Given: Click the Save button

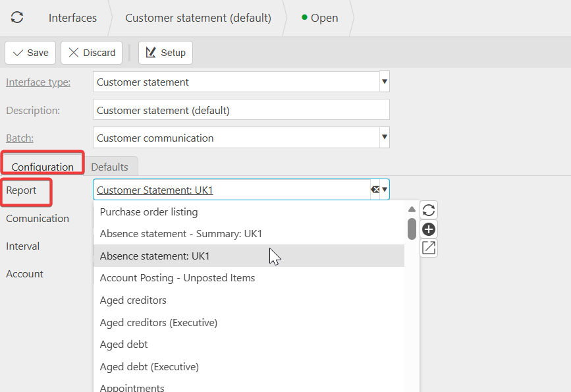Looking at the screenshot, I should [x=30, y=53].
